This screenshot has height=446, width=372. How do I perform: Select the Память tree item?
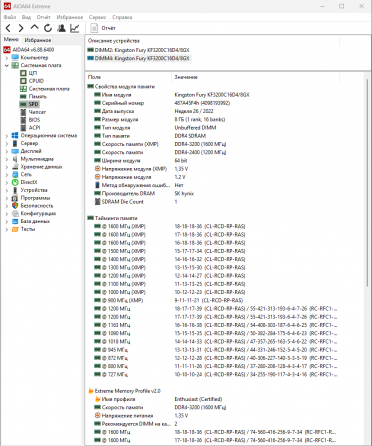[x=38, y=96]
